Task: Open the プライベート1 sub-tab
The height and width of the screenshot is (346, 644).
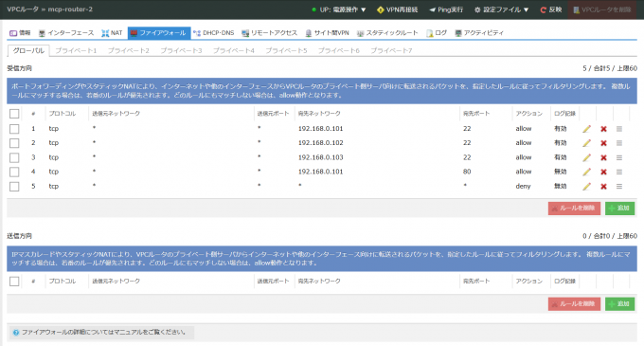Action: tap(76, 50)
